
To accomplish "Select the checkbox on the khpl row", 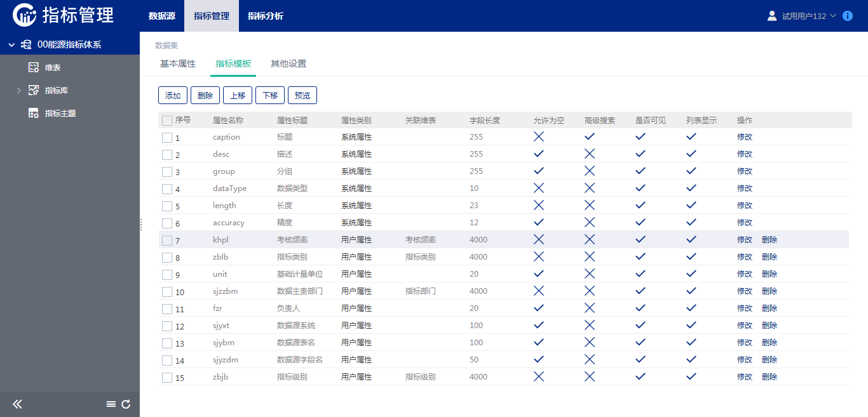I will [167, 239].
